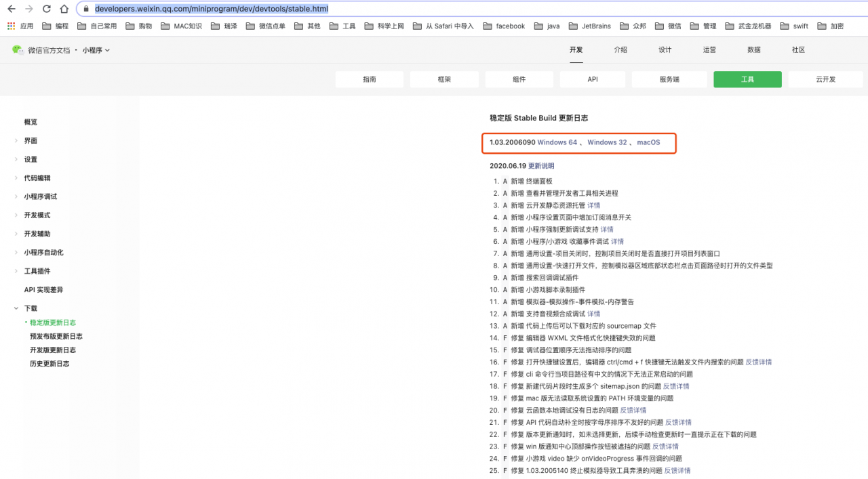The height and width of the screenshot is (479, 868).
Task: Open the 微信点单 bookmark folder
Action: (x=266, y=26)
